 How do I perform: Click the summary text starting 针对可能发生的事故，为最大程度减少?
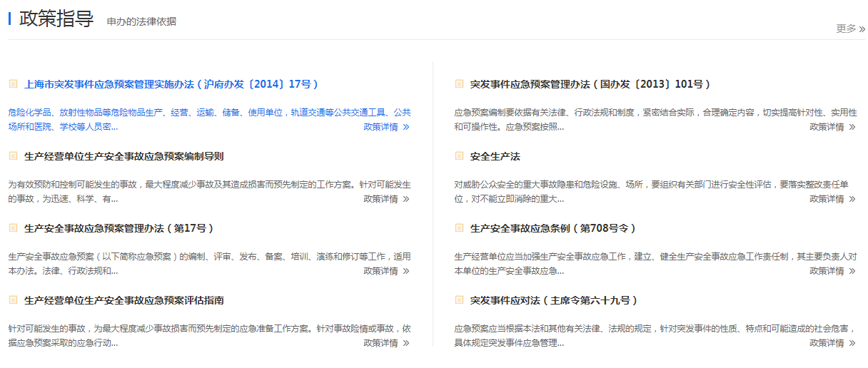coord(210,336)
